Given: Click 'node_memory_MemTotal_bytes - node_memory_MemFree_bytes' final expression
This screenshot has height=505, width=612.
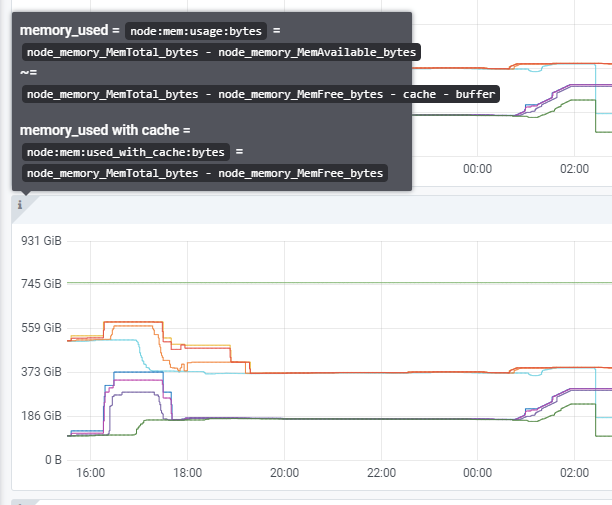Looking at the screenshot, I should point(205,173).
